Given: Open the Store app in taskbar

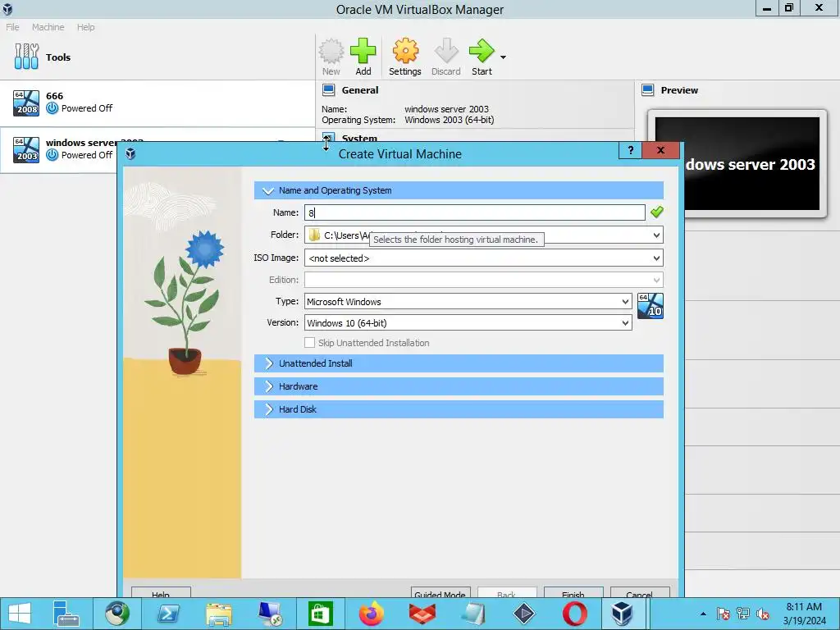Looking at the screenshot, I should pyautogui.click(x=321, y=614).
